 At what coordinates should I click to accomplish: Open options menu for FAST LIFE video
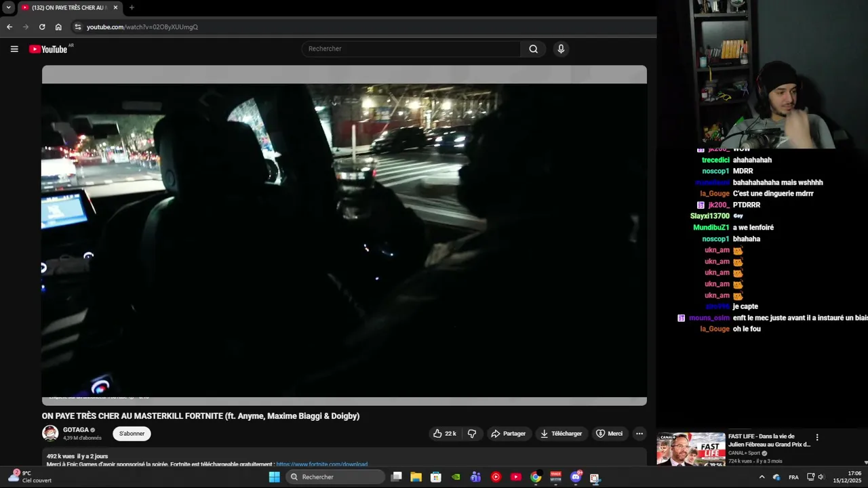click(817, 438)
